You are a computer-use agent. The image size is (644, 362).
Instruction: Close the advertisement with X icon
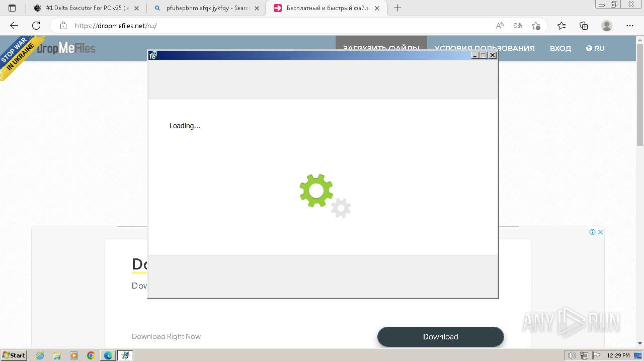click(600, 232)
